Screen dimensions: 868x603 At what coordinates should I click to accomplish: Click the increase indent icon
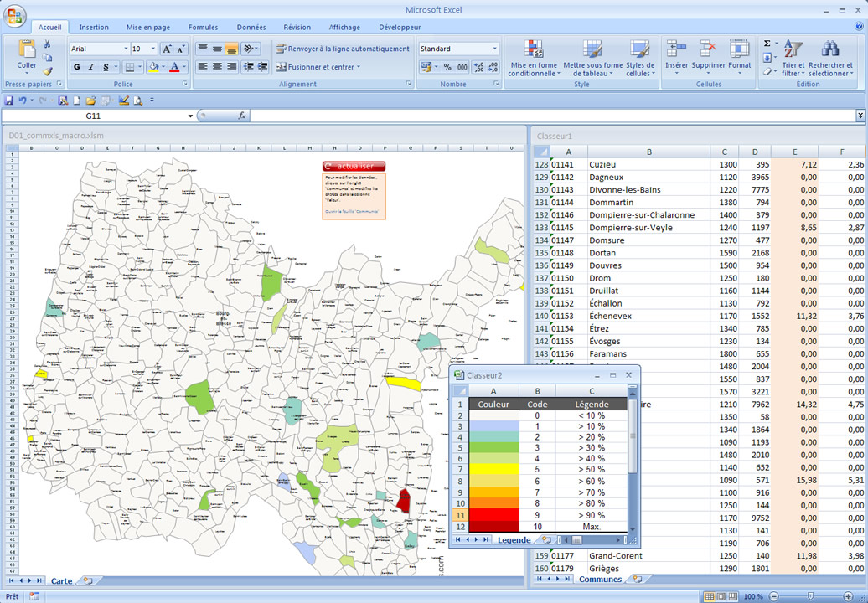[263, 67]
